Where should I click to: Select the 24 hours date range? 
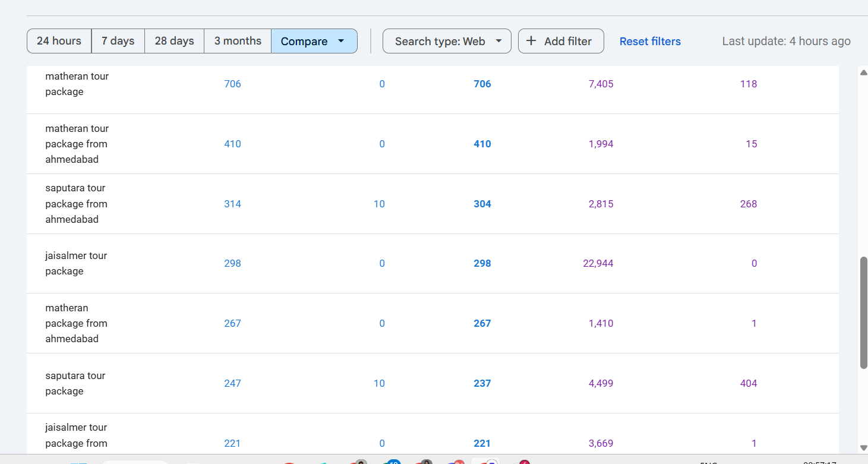coord(59,41)
